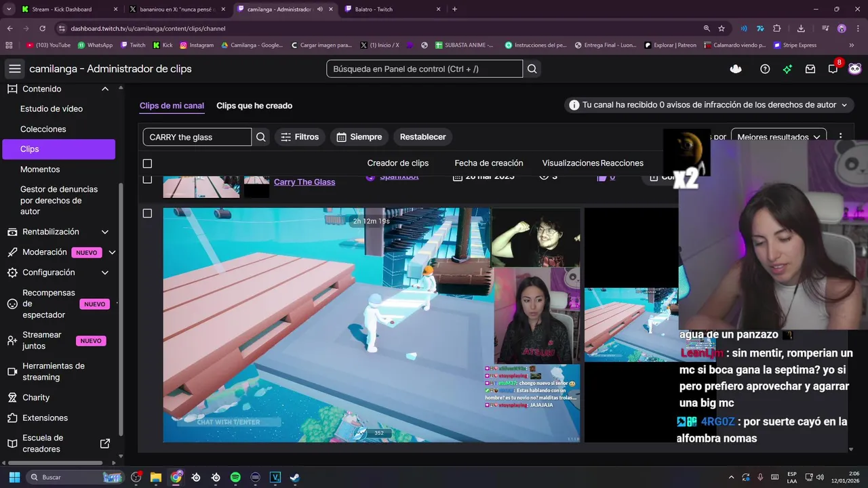Open the hamburger navigation menu

(15, 68)
